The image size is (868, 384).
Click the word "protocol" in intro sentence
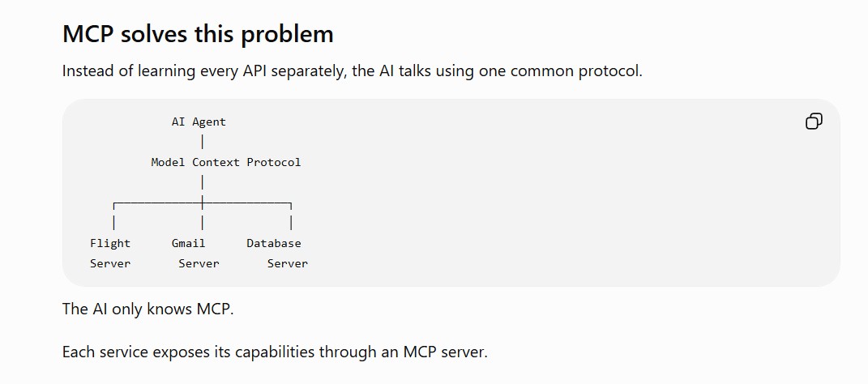(609, 72)
